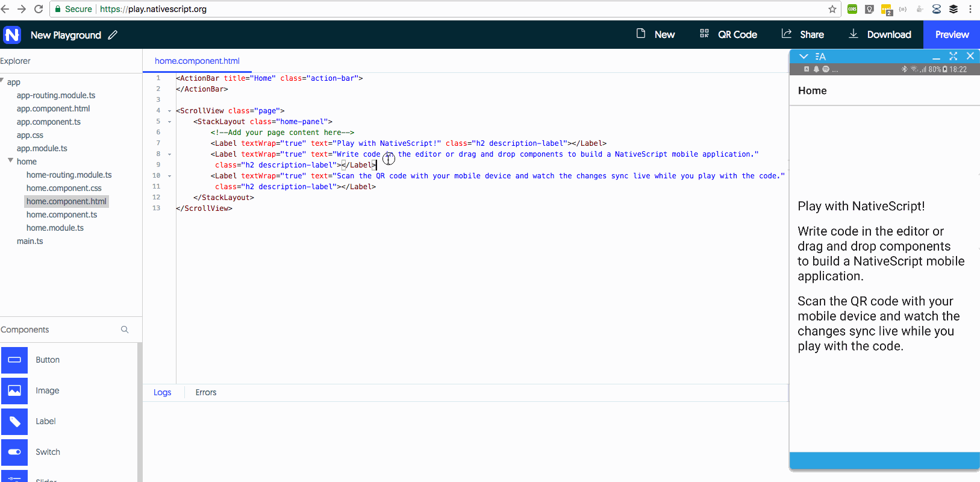Open home.component.ts file
The height and width of the screenshot is (482, 980).
[61, 214]
